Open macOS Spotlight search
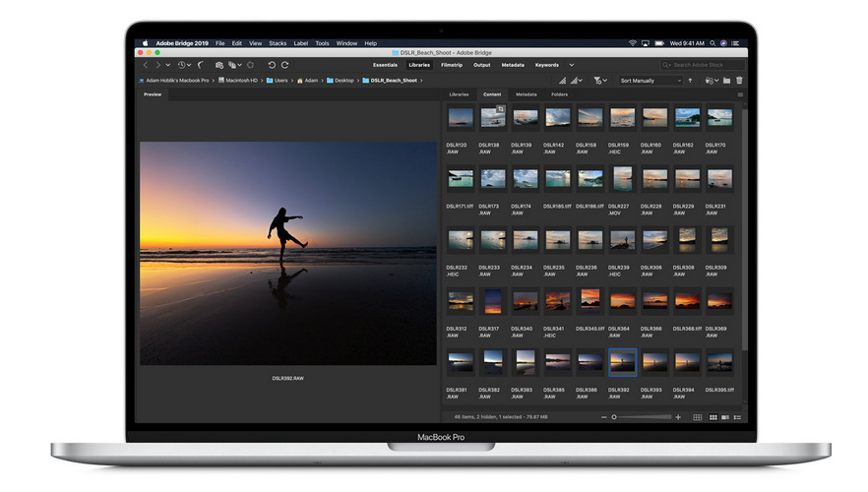 [713, 43]
